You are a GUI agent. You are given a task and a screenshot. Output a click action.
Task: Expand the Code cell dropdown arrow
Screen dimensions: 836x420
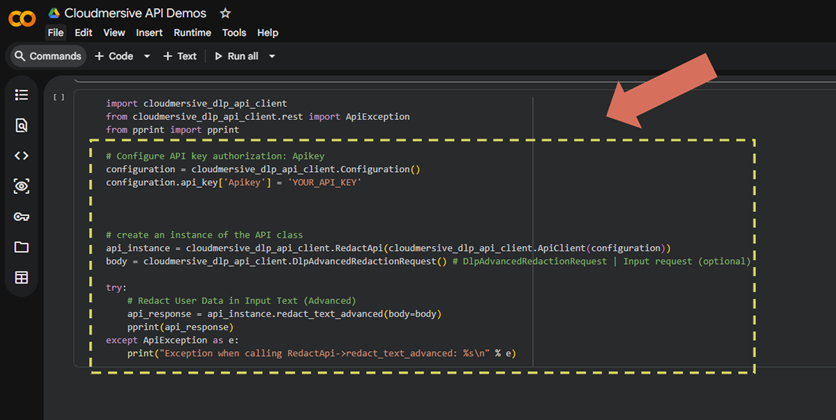(147, 56)
